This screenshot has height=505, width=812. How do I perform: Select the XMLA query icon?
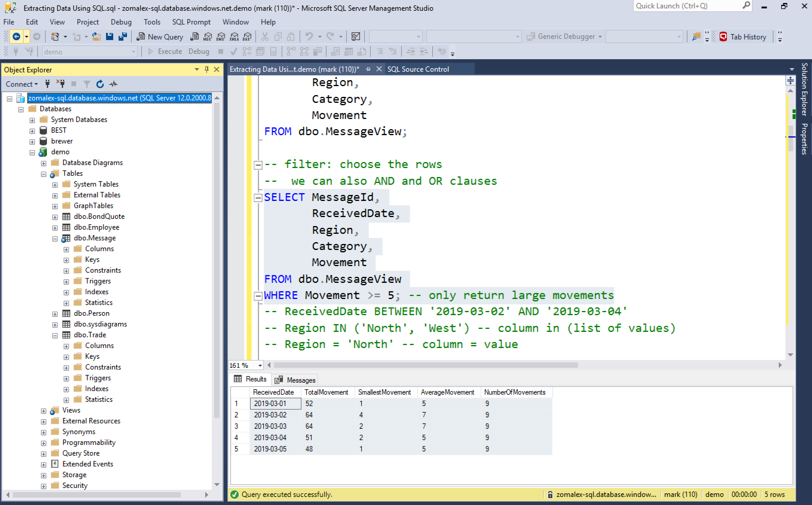click(x=234, y=37)
